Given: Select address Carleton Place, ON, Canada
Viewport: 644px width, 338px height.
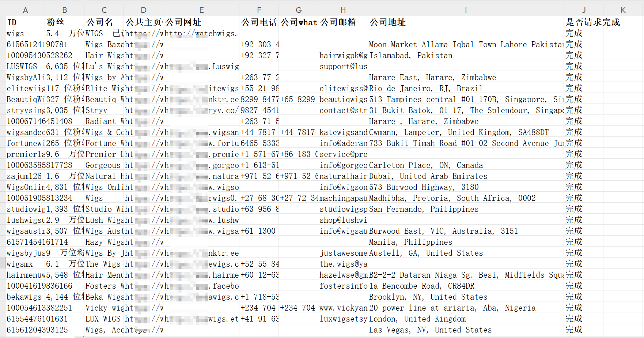Looking at the screenshot, I should 466,165.
